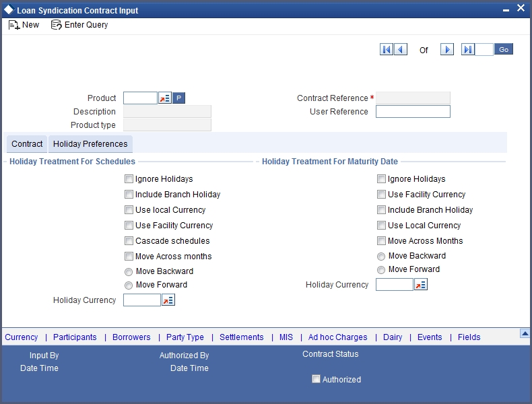Click the record number field beside Go

[x=484, y=50]
